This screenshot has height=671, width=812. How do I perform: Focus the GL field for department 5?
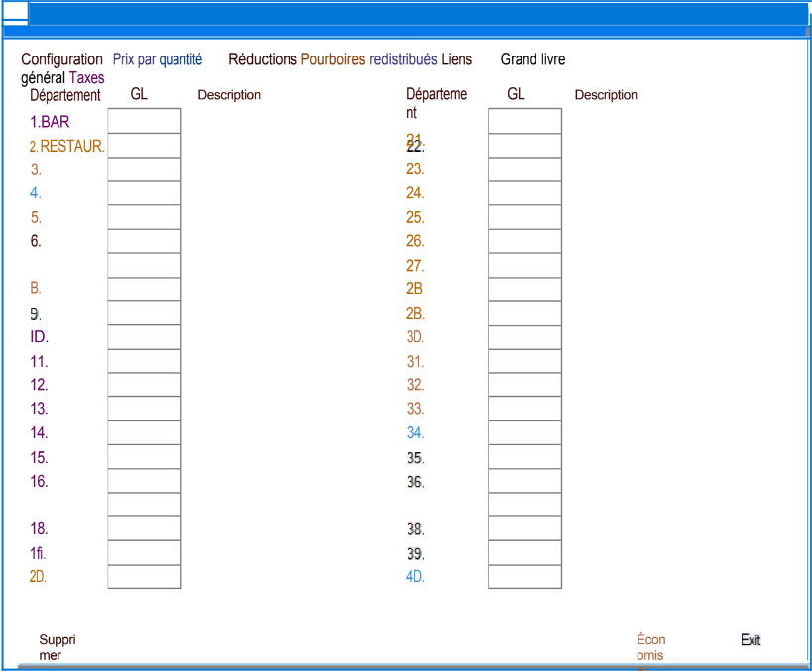point(145,217)
